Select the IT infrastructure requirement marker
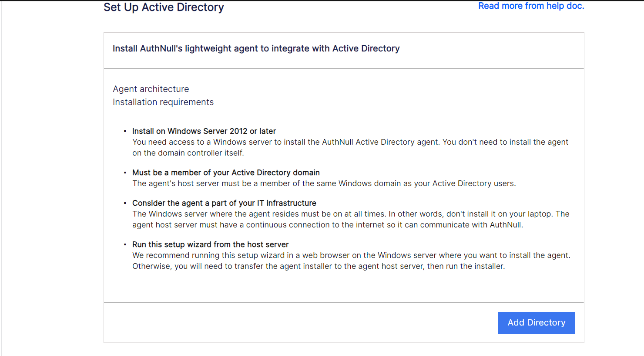644x356 pixels. point(125,203)
